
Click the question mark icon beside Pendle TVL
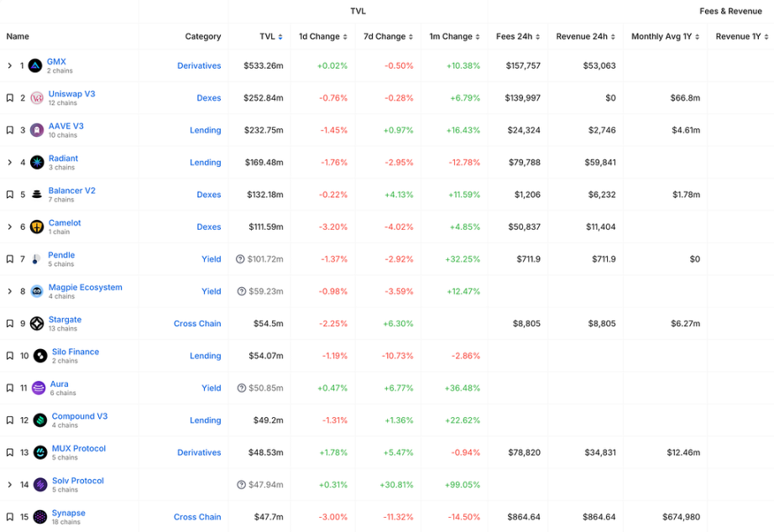[x=241, y=259]
